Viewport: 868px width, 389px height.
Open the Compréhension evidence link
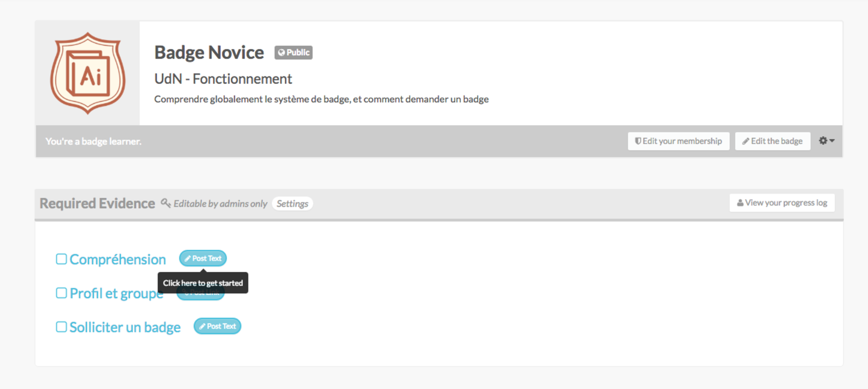(x=118, y=259)
